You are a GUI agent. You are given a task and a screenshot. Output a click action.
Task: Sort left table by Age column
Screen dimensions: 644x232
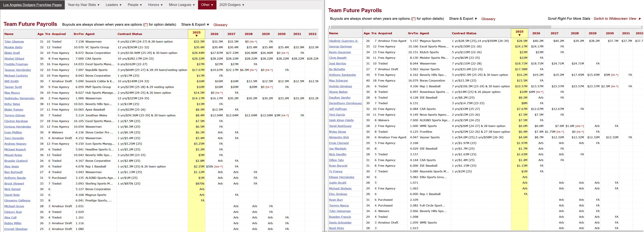pos(40,34)
